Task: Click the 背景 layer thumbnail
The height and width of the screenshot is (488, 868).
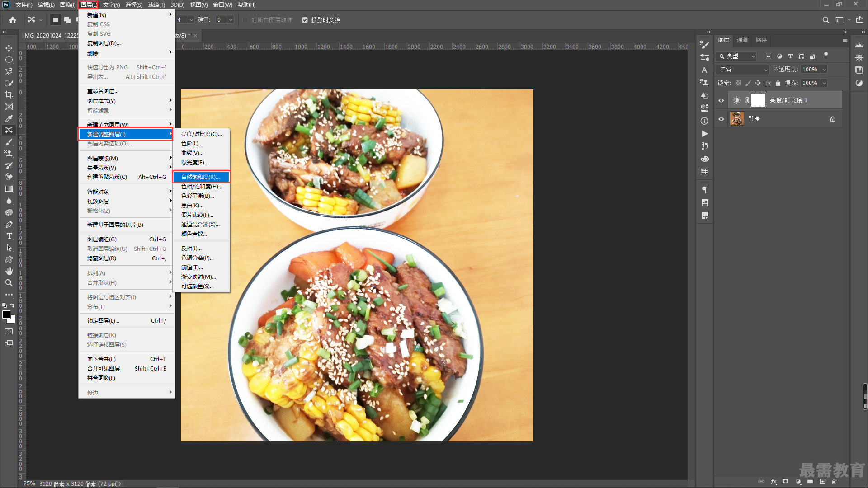Action: pyautogui.click(x=737, y=119)
